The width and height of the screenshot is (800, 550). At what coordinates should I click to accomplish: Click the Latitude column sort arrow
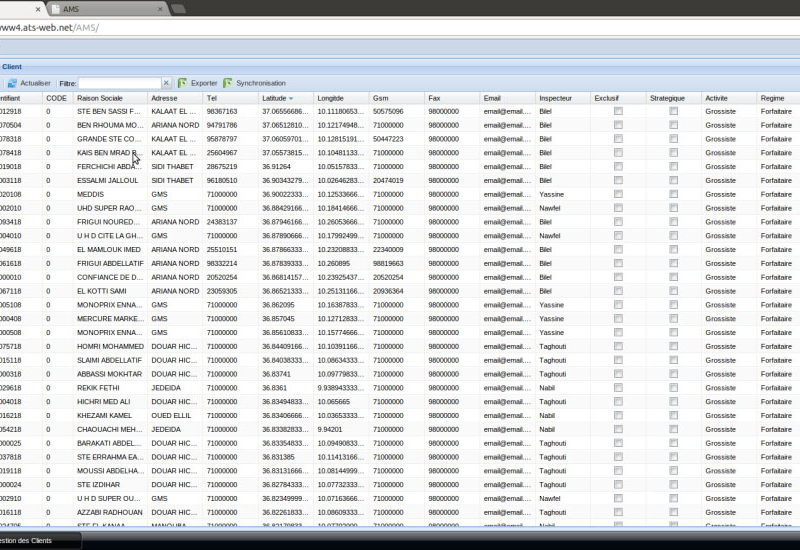pyautogui.click(x=291, y=98)
